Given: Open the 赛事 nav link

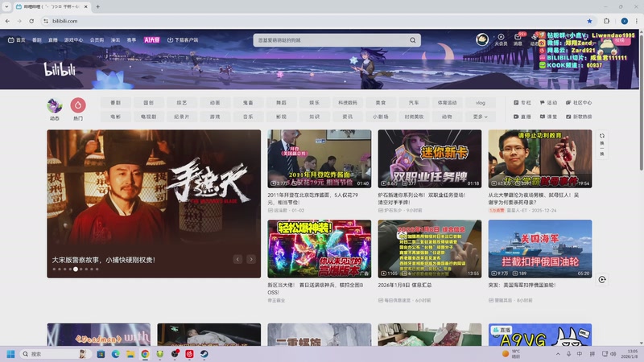Looking at the screenshot, I should coord(131,39).
